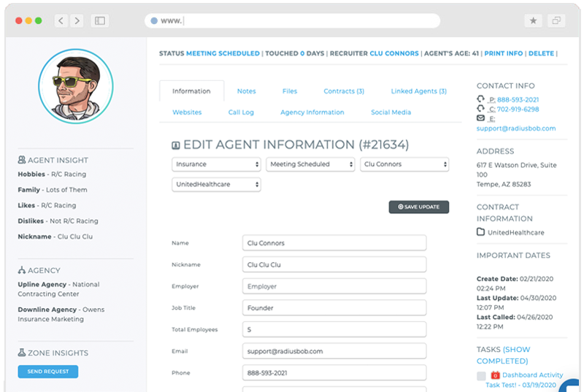
Task: Click the Zone Insights flask icon
Action: 22,352
